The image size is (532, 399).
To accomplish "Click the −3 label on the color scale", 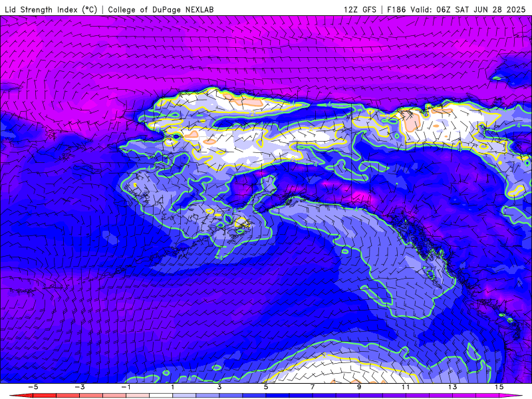I will pyautogui.click(x=79, y=387).
